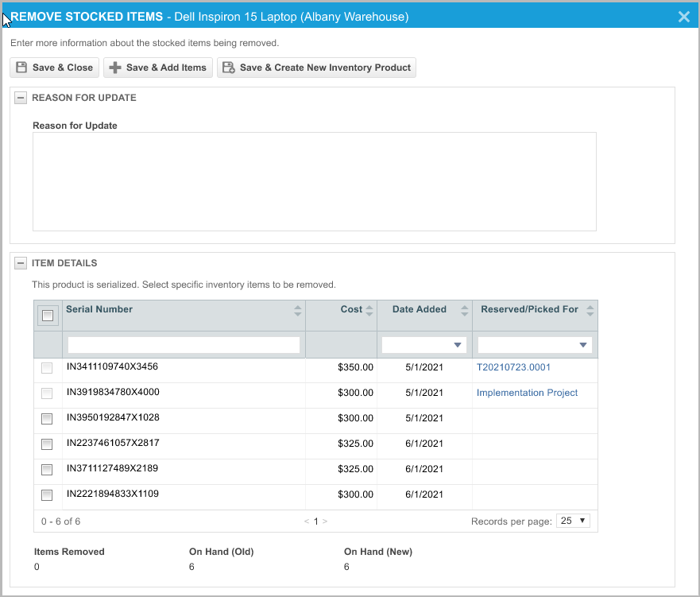
Task: Click serial number IN2221894833X1109
Action: [x=113, y=494]
